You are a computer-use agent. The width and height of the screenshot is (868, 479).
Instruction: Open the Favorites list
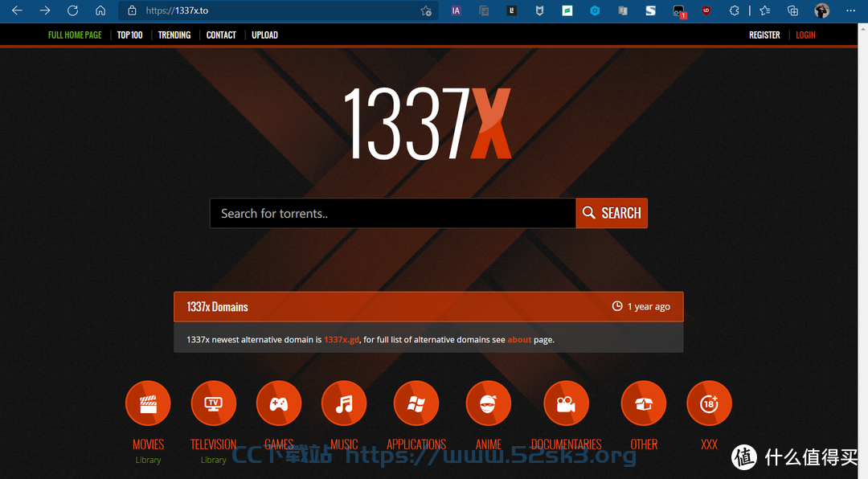[x=765, y=10]
